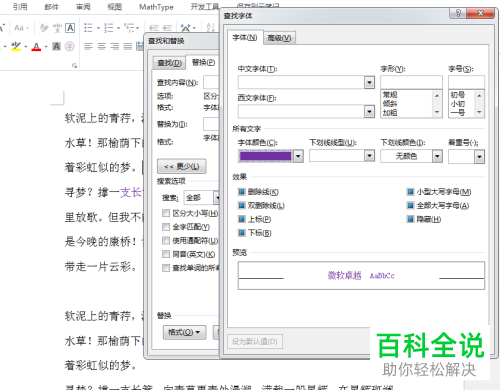Screen dimensions: 500x390
Task: Click the Multilevel List icon
Action: (x=129, y=28)
